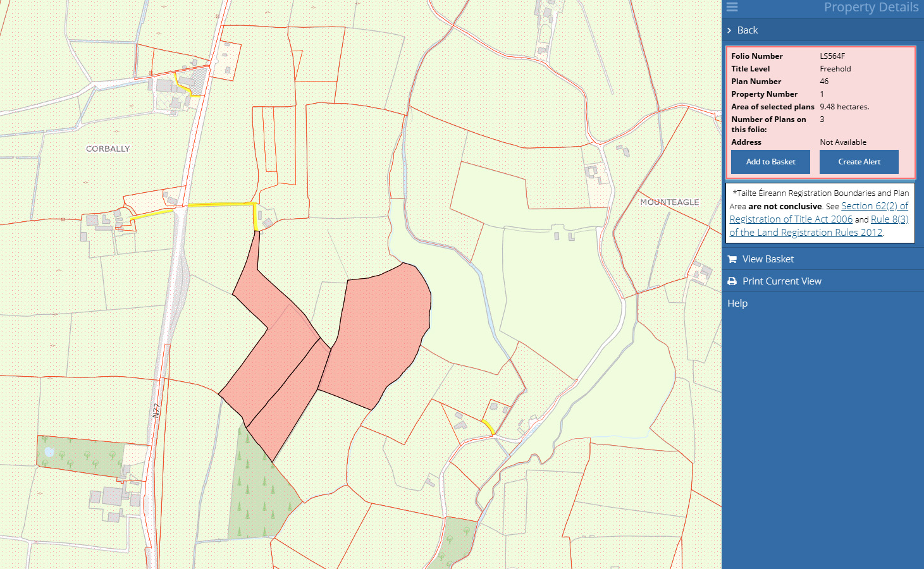Add the folio to basket

coord(770,162)
